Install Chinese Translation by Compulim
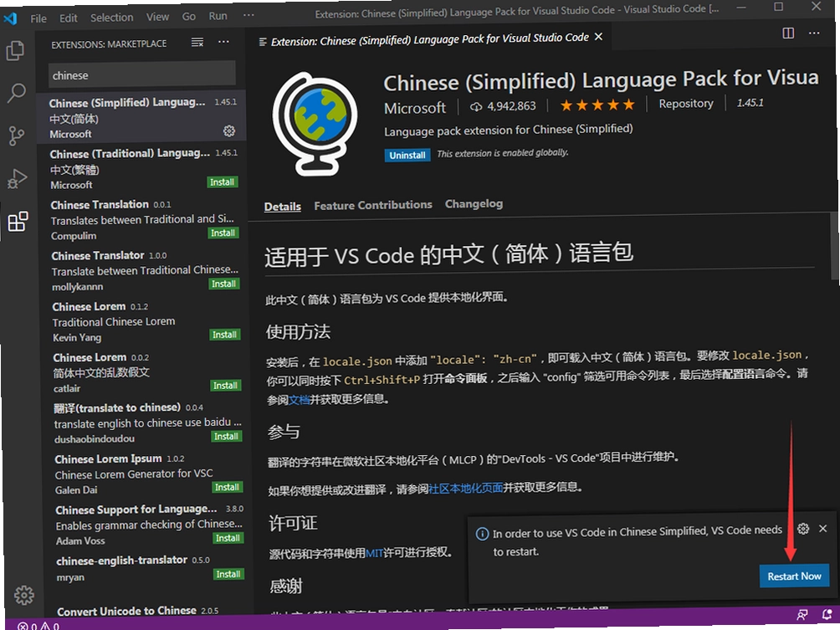 pos(223,233)
